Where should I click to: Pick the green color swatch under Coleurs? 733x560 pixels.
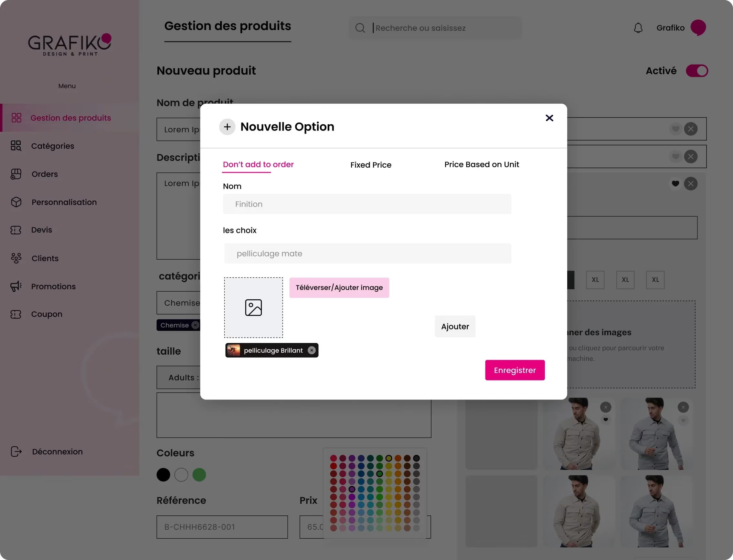199,475
